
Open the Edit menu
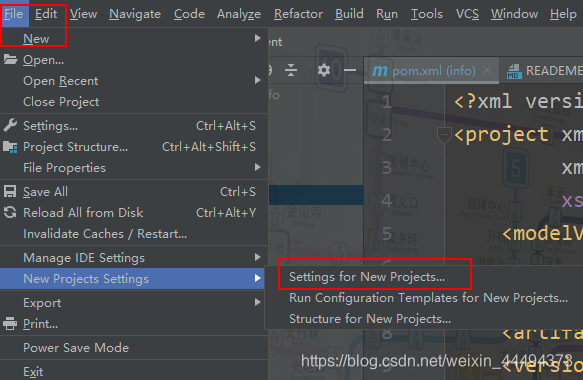click(x=46, y=14)
